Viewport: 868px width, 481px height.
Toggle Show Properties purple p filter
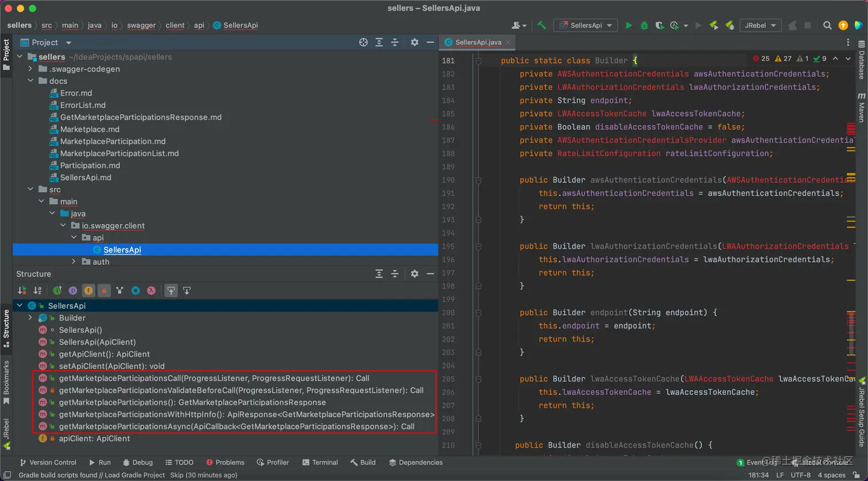[73, 290]
